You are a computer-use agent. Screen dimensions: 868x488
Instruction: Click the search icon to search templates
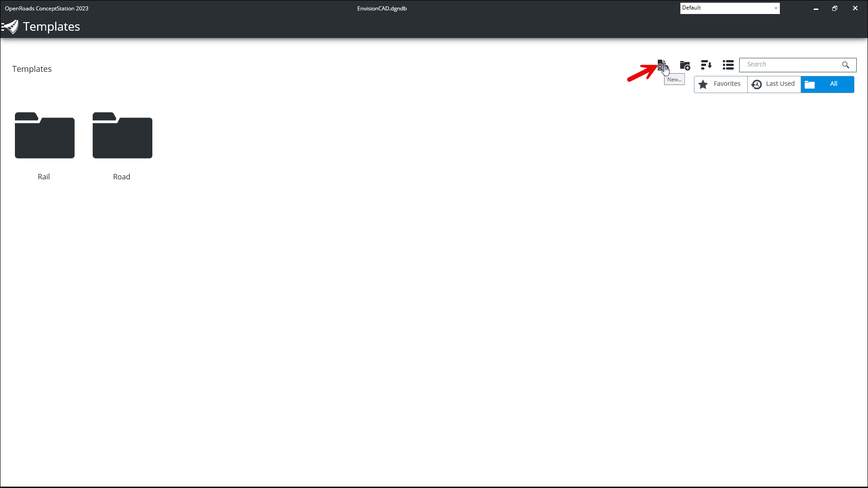(x=845, y=64)
